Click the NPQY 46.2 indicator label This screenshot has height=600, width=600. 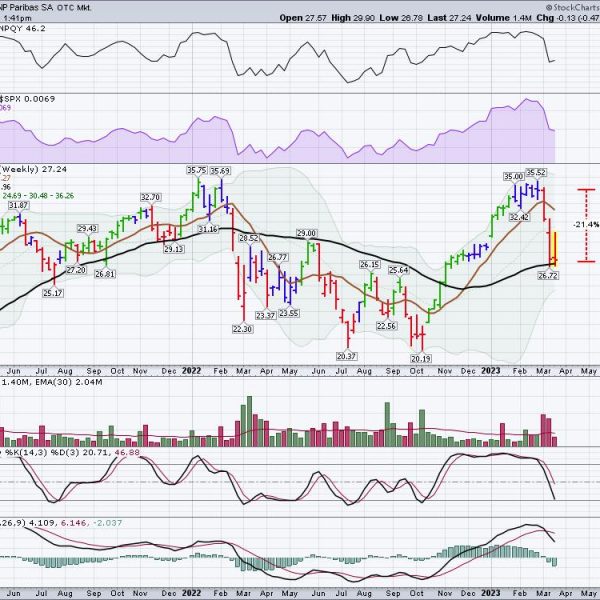pyautogui.click(x=23, y=28)
